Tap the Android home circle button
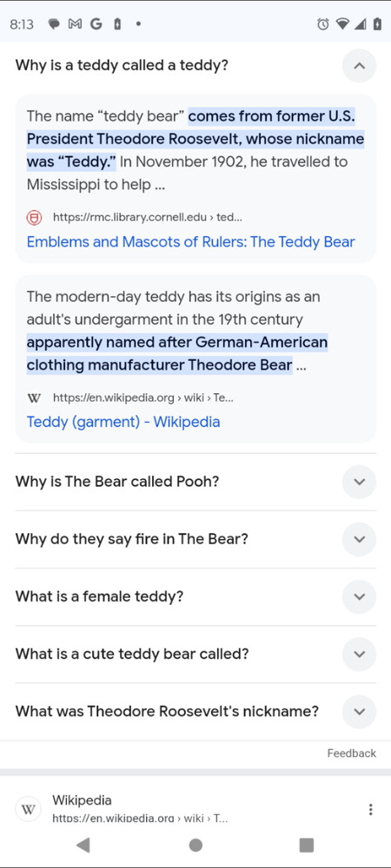The width and height of the screenshot is (391, 868). click(195, 845)
